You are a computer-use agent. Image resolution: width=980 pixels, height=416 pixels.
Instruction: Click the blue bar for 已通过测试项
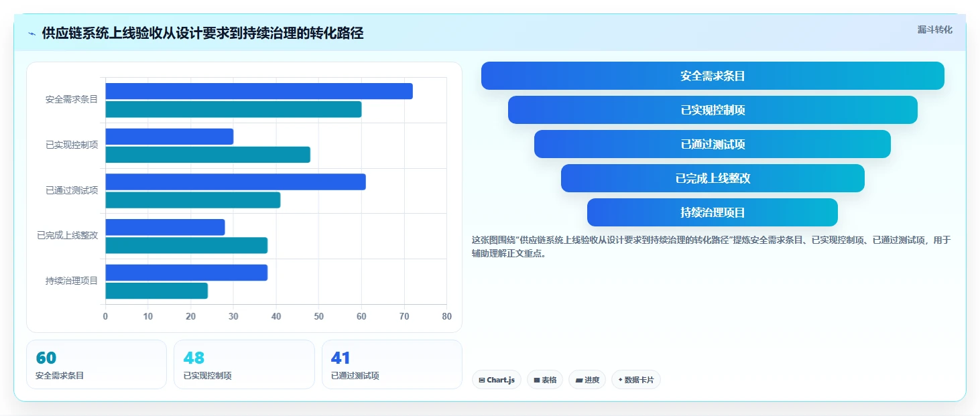pos(235,182)
